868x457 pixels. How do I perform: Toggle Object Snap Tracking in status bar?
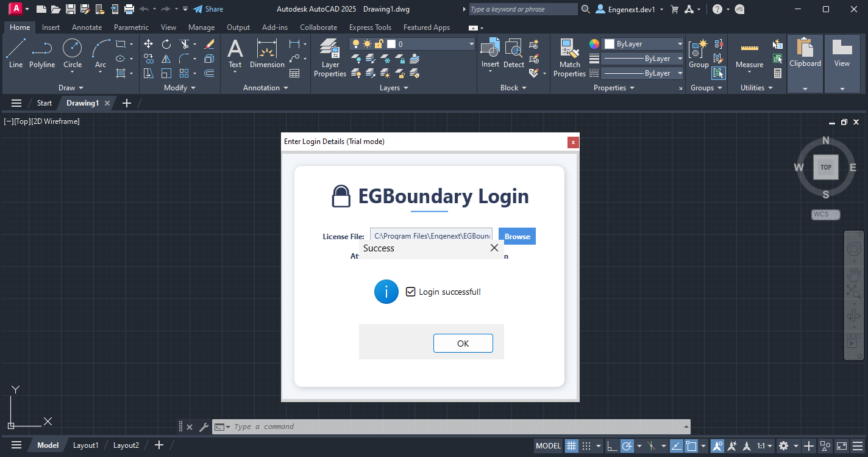(x=676, y=446)
